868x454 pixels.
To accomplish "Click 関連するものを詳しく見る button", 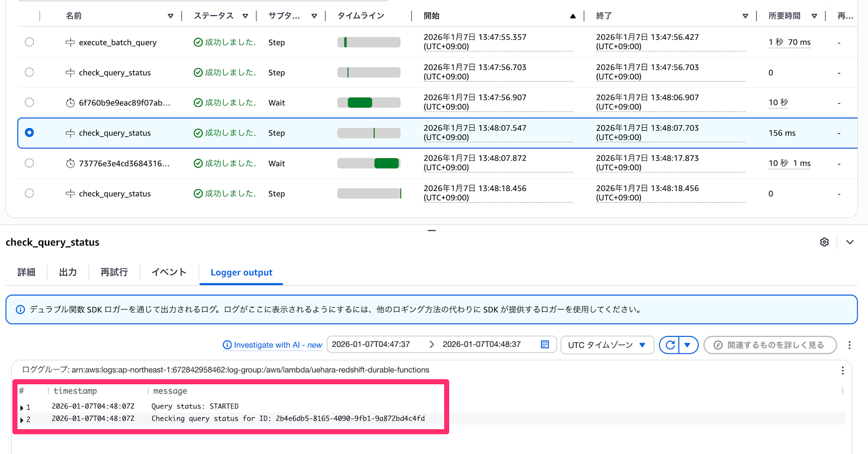I will coord(770,345).
